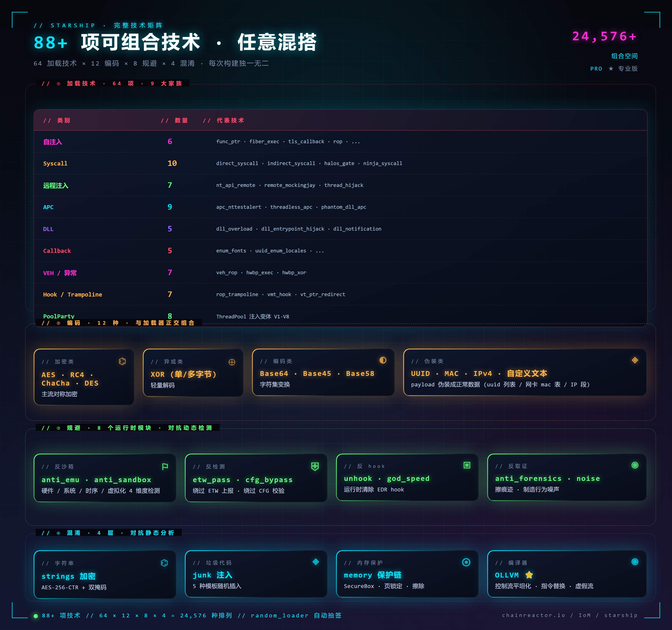Click the hexagon icon on the 加密类 card

[x=122, y=361]
